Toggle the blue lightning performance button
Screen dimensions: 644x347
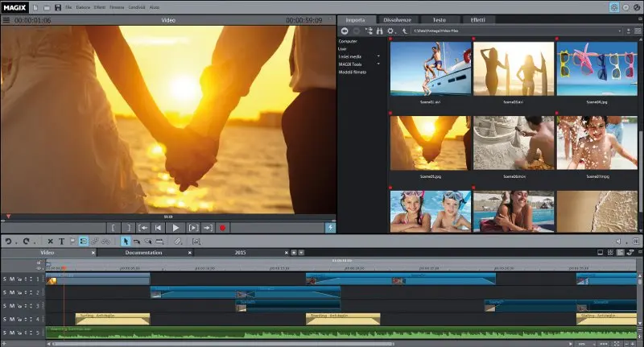(x=330, y=228)
